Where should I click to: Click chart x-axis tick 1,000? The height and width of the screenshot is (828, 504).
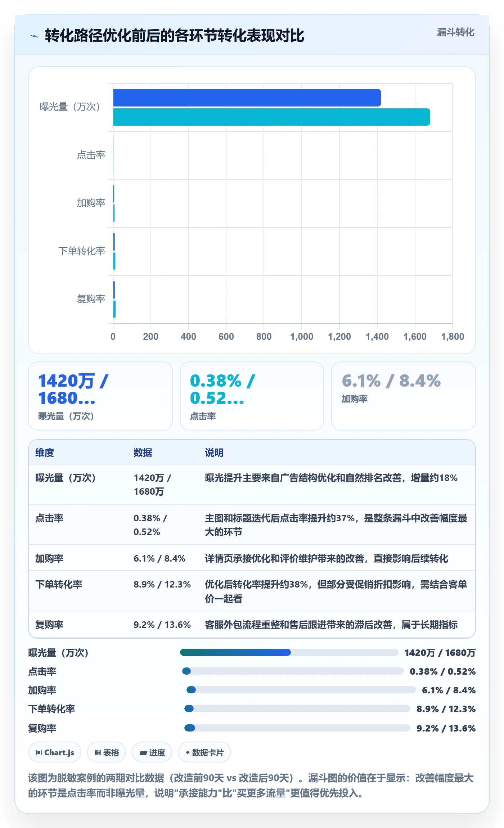point(302,337)
